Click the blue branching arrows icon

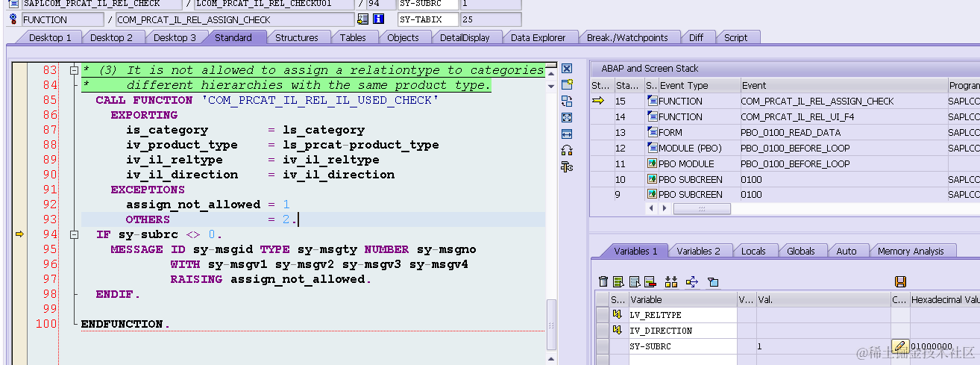point(691,281)
